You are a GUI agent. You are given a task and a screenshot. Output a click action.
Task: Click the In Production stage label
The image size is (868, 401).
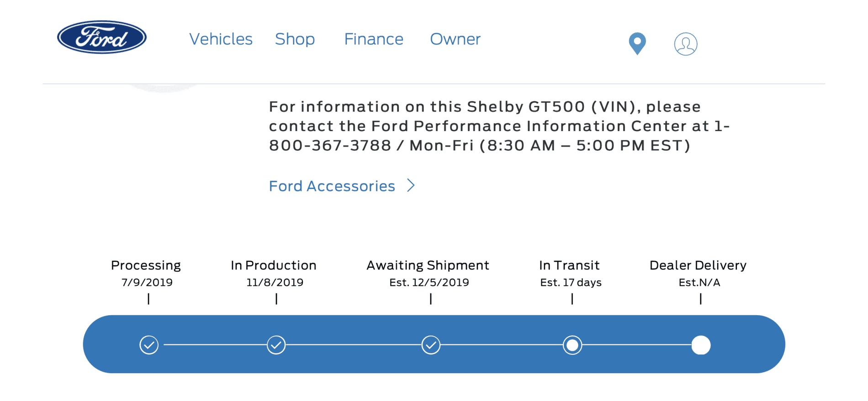(274, 265)
